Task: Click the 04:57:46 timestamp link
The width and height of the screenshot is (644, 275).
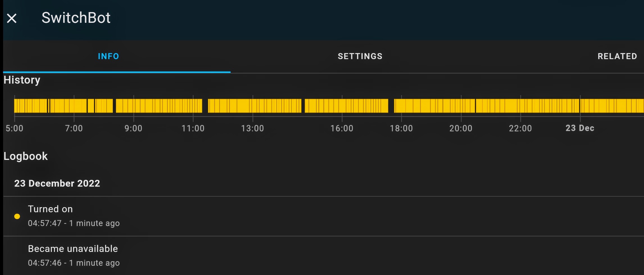Action: [45, 263]
